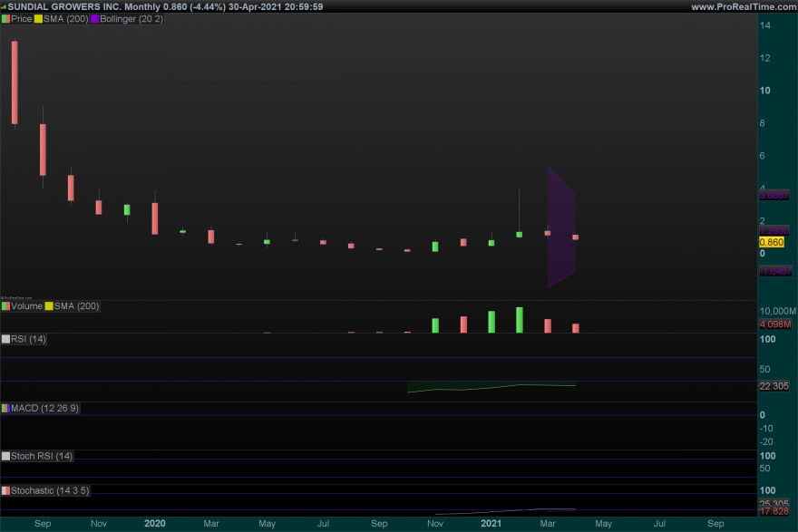798x532 pixels.
Task: Click the last red volume bar
Action: 576,329
